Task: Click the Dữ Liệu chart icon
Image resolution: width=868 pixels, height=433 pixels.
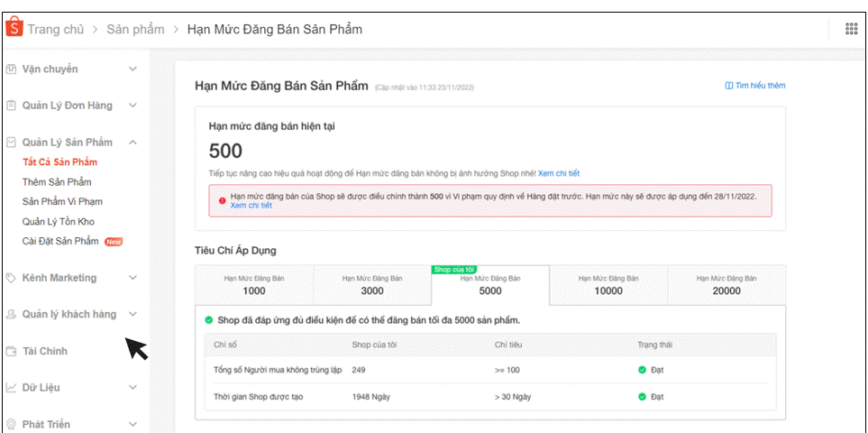Action: coord(12,388)
